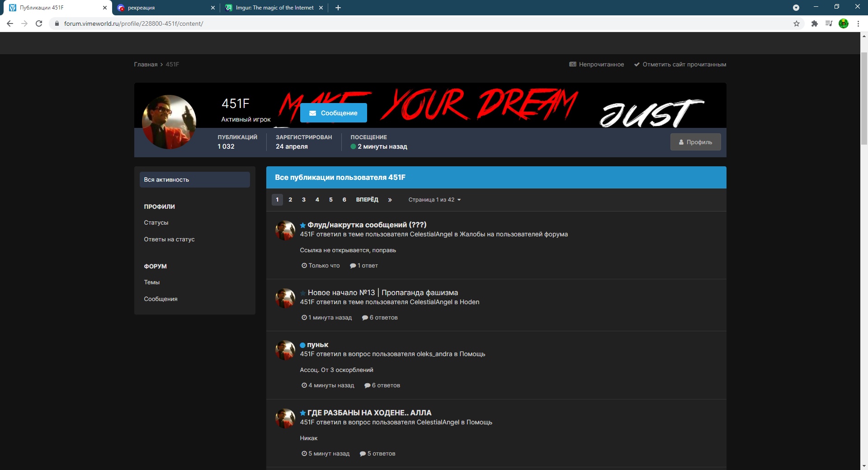This screenshot has width=868, height=470.
Task: Click star icon beside ГДЕ РАЗБАНЫ topic
Action: (x=303, y=413)
